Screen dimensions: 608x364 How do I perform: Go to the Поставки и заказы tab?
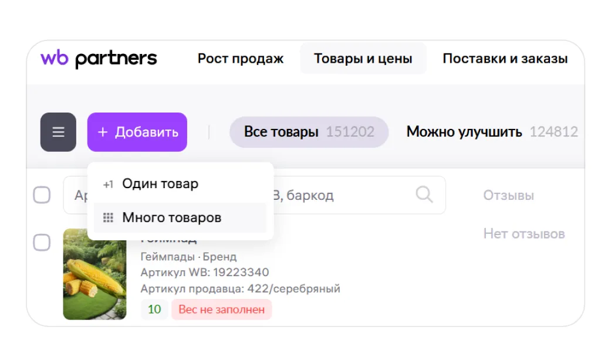(x=505, y=59)
